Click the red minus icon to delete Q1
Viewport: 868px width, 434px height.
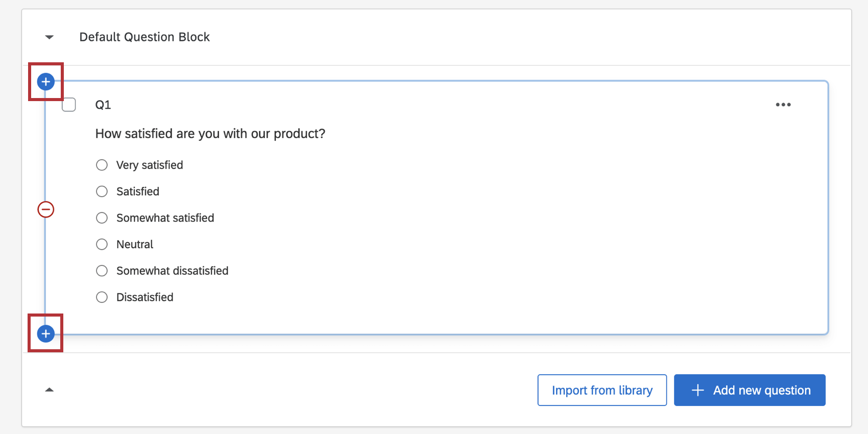(46, 209)
